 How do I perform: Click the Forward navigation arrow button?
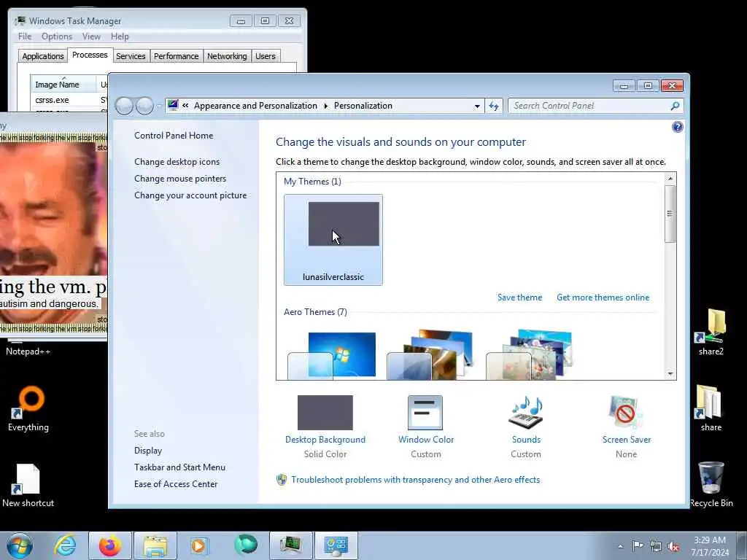(144, 106)
